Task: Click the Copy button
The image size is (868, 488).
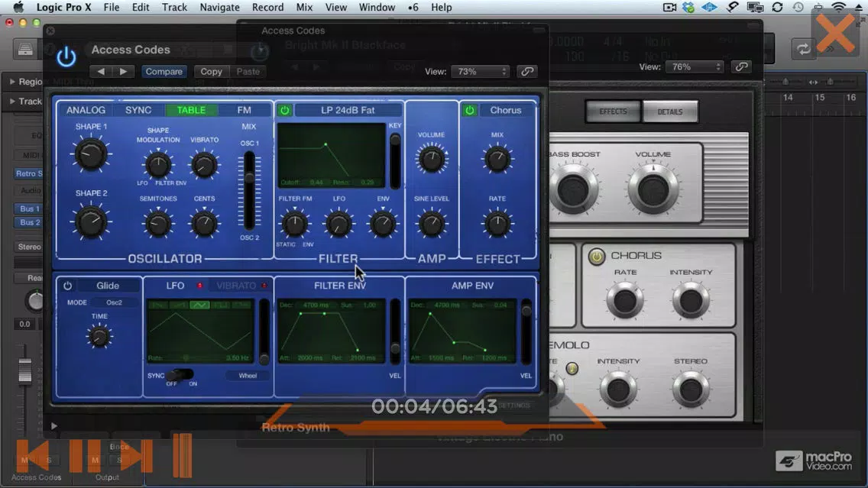Action: (x=211, y=71)
